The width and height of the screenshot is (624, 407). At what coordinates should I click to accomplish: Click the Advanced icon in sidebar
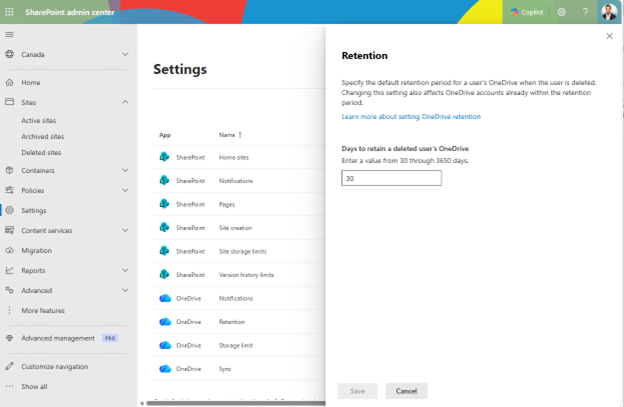point(10,290)
